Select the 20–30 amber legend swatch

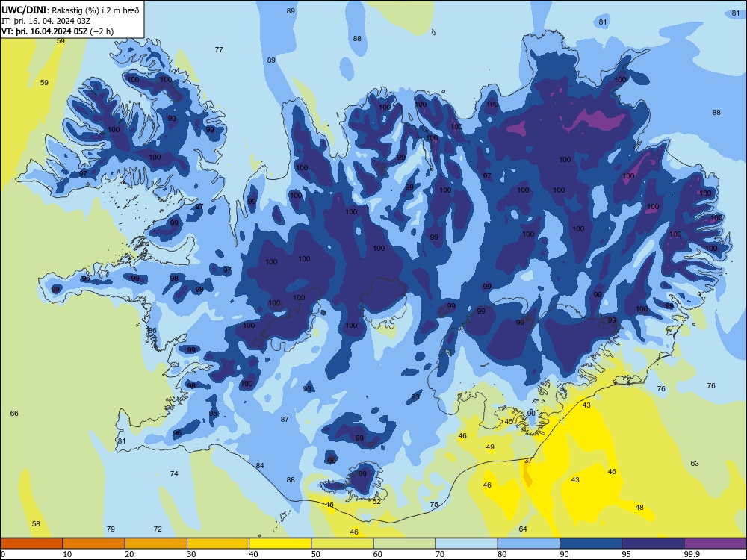[156, 544]
